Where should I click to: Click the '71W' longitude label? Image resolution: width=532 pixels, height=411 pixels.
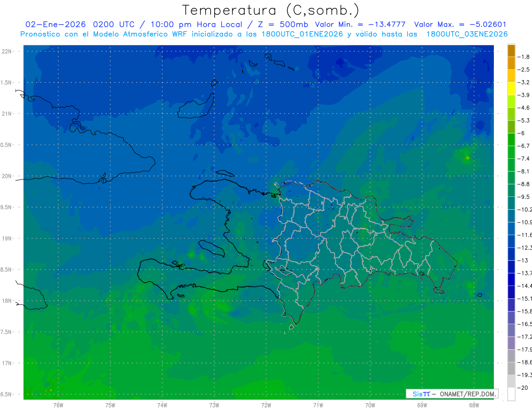tap(318, 405)
